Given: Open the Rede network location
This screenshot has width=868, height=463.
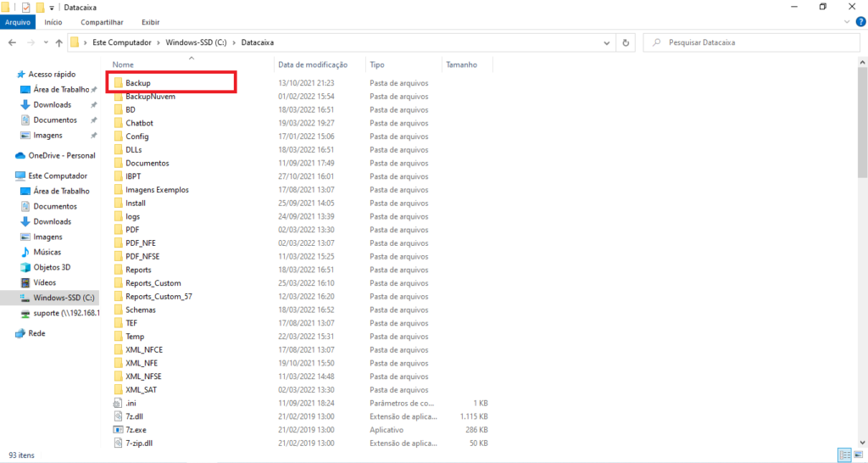Looking at the screenshot, I should click(36, 333).
